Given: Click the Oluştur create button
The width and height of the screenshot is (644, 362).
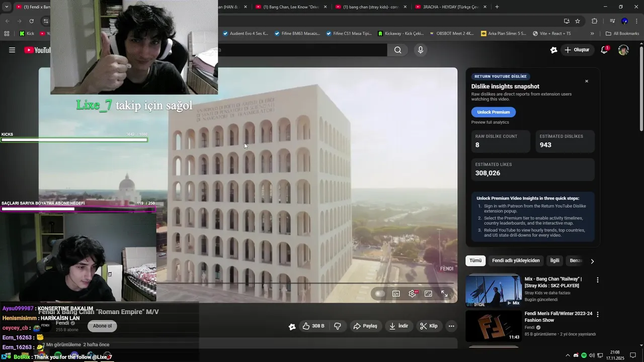Looking at the screenshot, I should 577,50.
